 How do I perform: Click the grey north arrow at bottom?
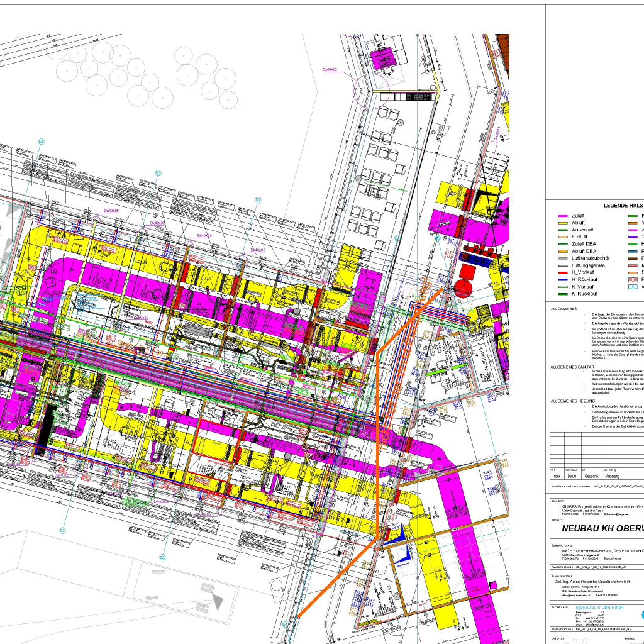pos(218,602)
